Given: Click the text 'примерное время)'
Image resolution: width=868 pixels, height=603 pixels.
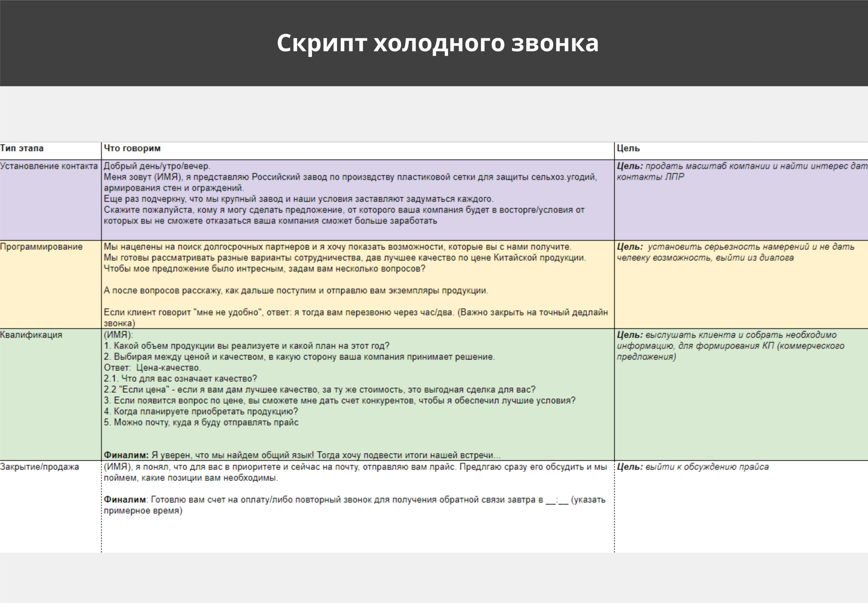Looking at the screenshot, I should click(143, 511).
